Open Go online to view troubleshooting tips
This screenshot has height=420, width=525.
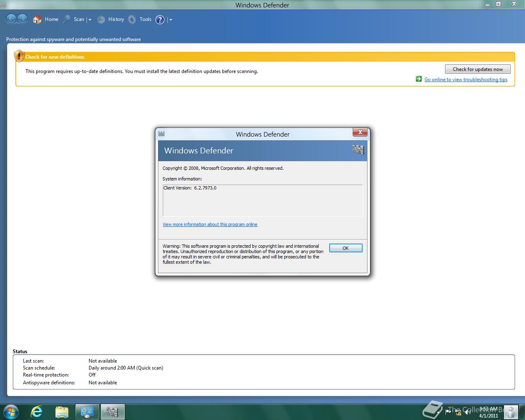466,80
